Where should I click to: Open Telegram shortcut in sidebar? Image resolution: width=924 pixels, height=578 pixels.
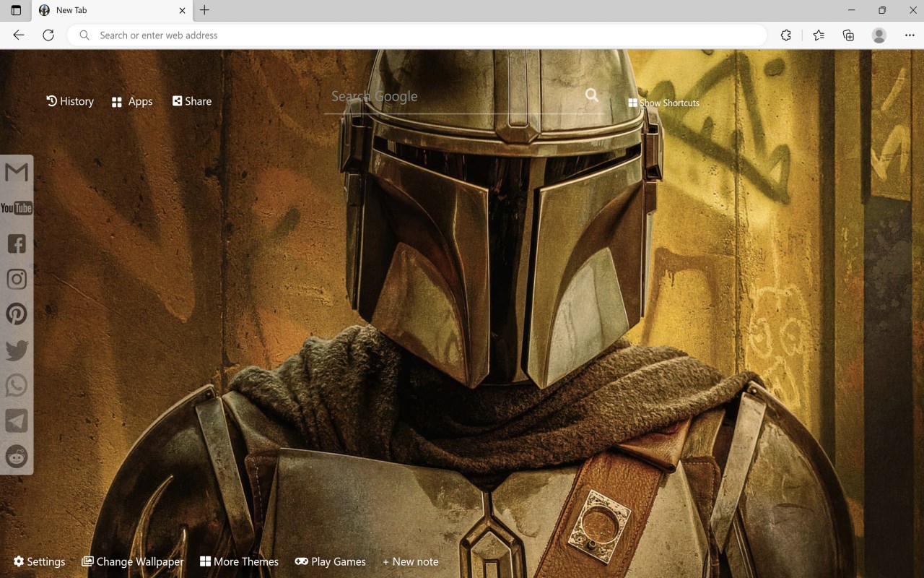(x=17, y=421)
